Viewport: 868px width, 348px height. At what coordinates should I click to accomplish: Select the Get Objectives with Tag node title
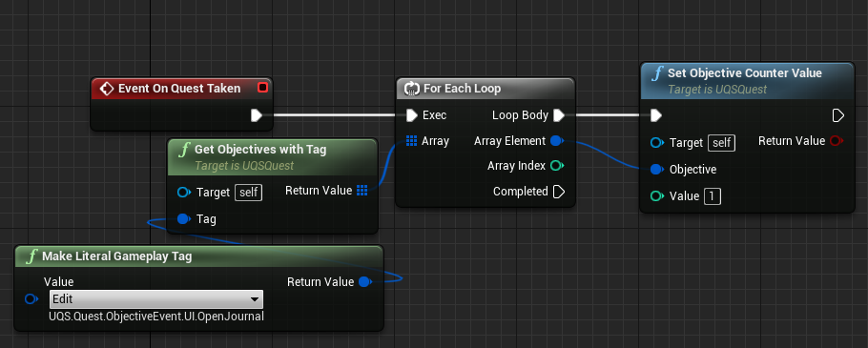260,150
